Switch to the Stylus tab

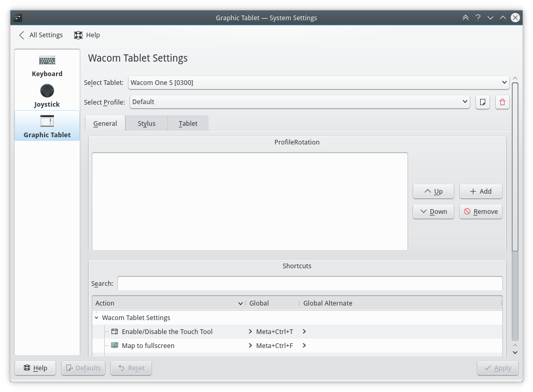(146, 124)
